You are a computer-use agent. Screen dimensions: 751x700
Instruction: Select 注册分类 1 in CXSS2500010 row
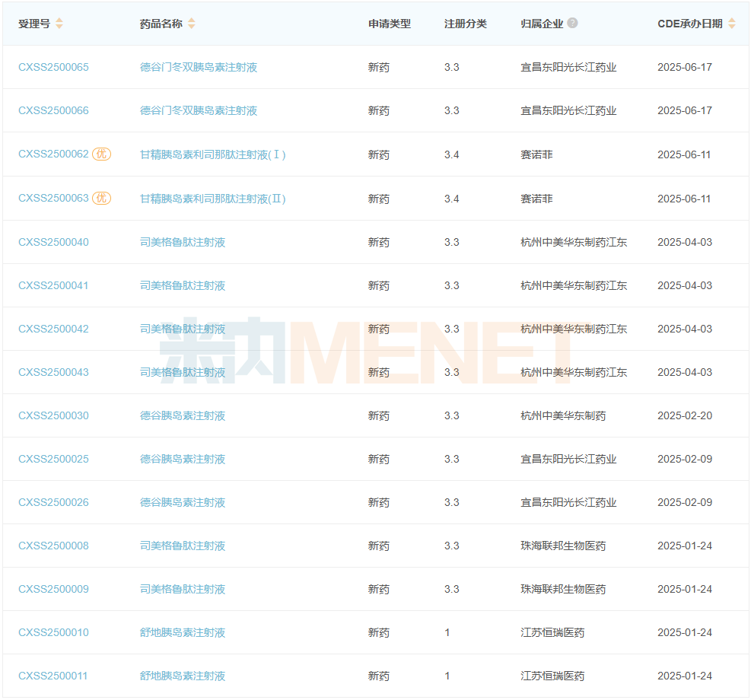447,632
